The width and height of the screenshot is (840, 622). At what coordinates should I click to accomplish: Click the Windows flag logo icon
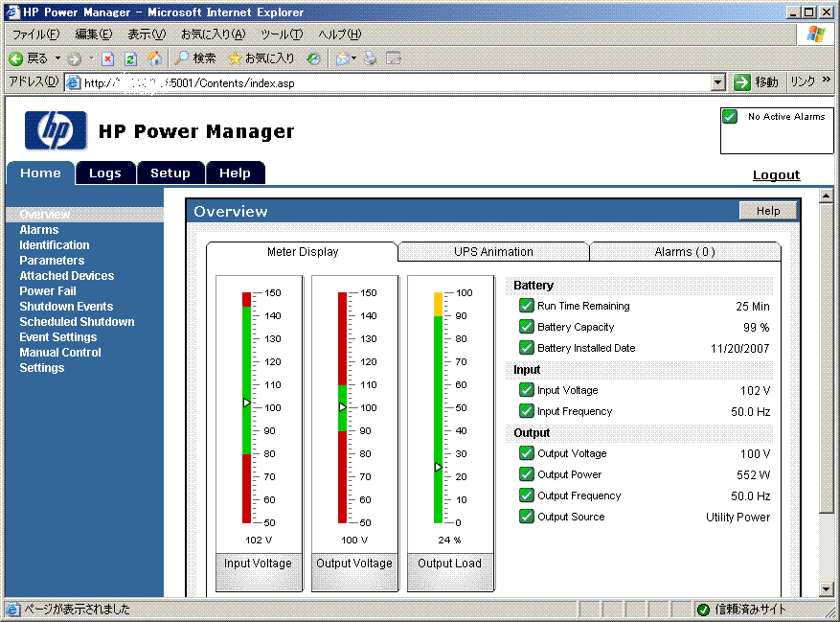click(815, 35)
